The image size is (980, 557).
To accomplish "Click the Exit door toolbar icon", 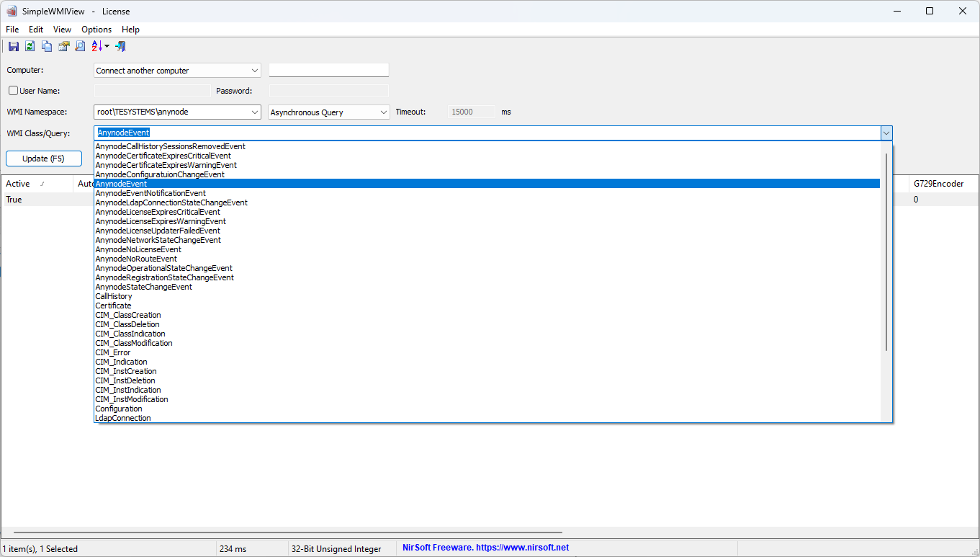I will coord(120,45).
